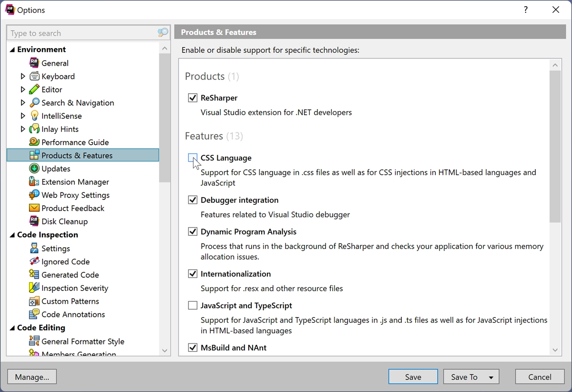This screenshot has height=392, width=572.
Task: Click the Save button
Action: [413, 377]
